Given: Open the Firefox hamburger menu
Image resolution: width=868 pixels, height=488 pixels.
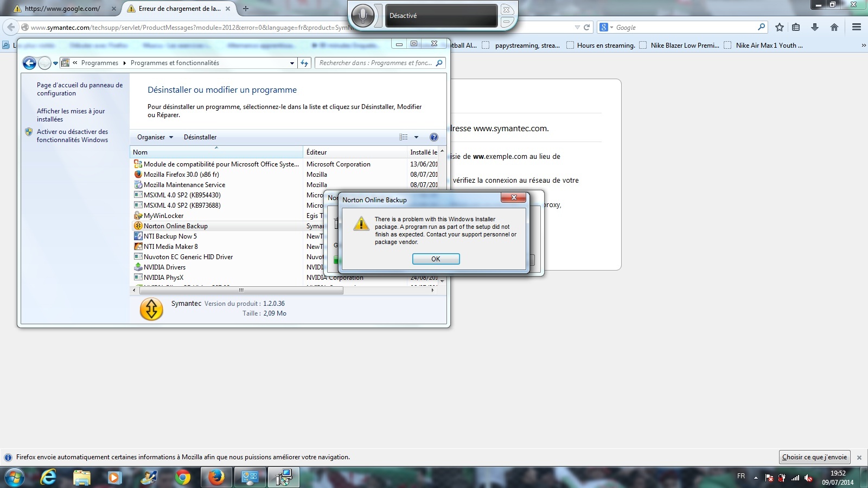Looking at the screenshot, I should pyautogui.click(x=857, y=27).
